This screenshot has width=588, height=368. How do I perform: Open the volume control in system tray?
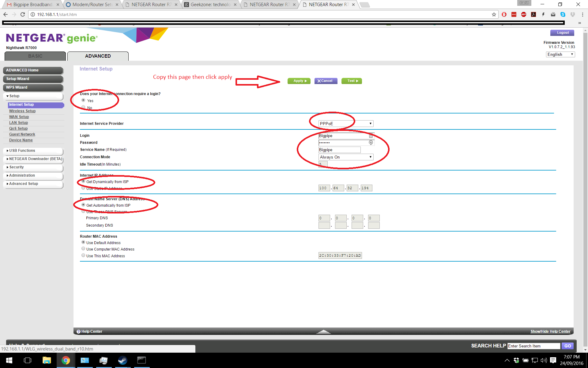544,360
